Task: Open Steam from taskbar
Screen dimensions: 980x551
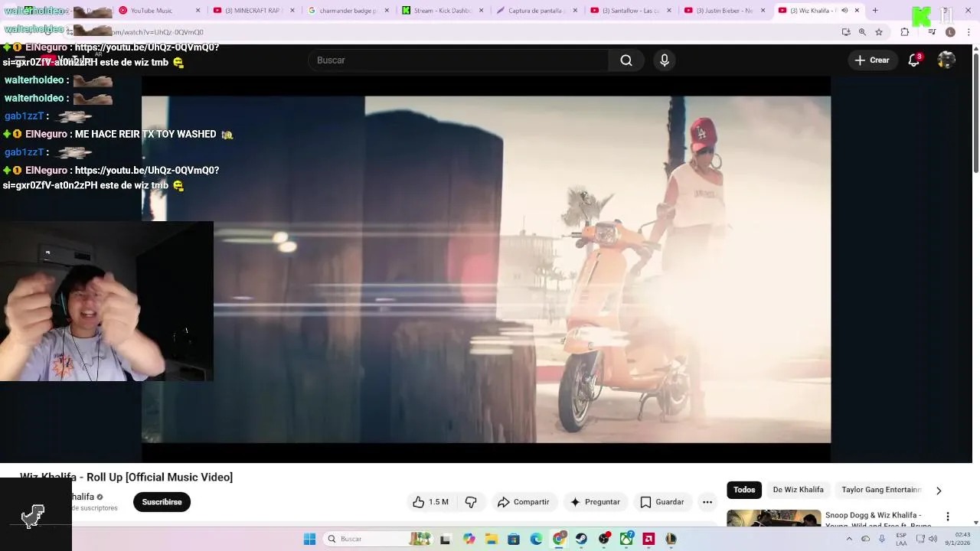Action: (x=581, y=539)
